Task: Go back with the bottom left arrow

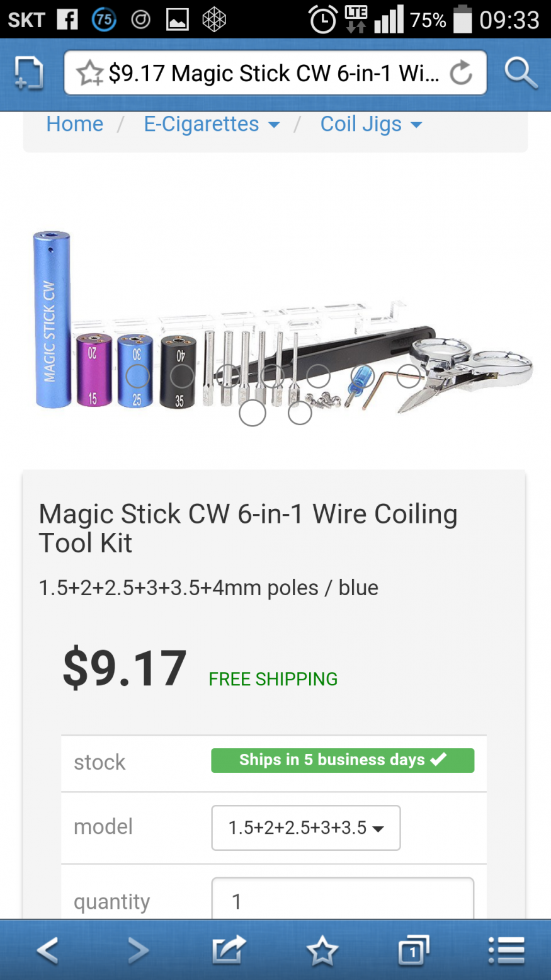Action: click(x=48, y=950)
